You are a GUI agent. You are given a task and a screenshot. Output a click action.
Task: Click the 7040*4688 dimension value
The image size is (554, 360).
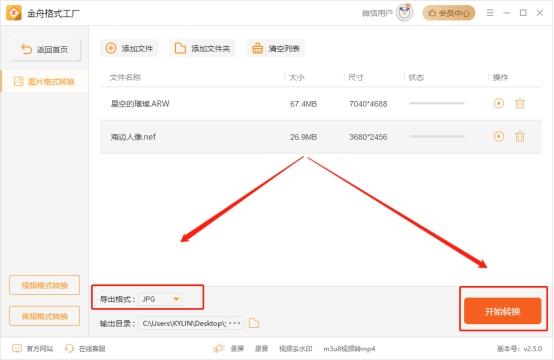[x=368, y=104]
